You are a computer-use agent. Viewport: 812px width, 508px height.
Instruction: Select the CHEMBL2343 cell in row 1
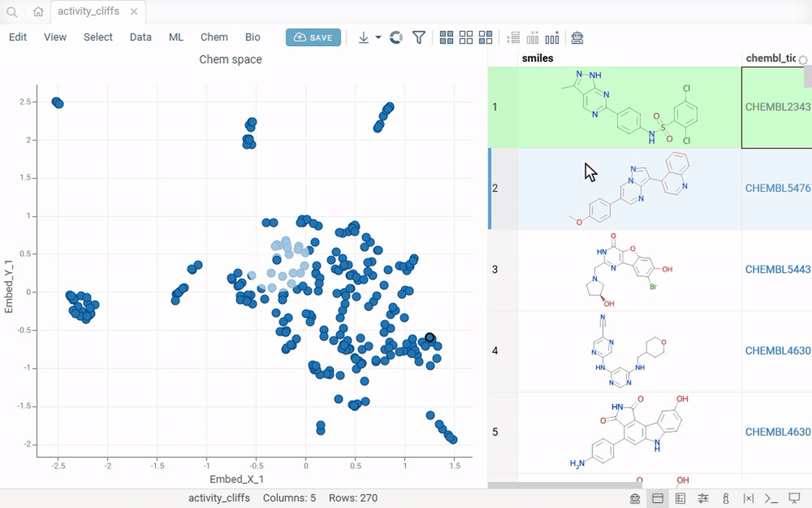(x=777, y=107)
